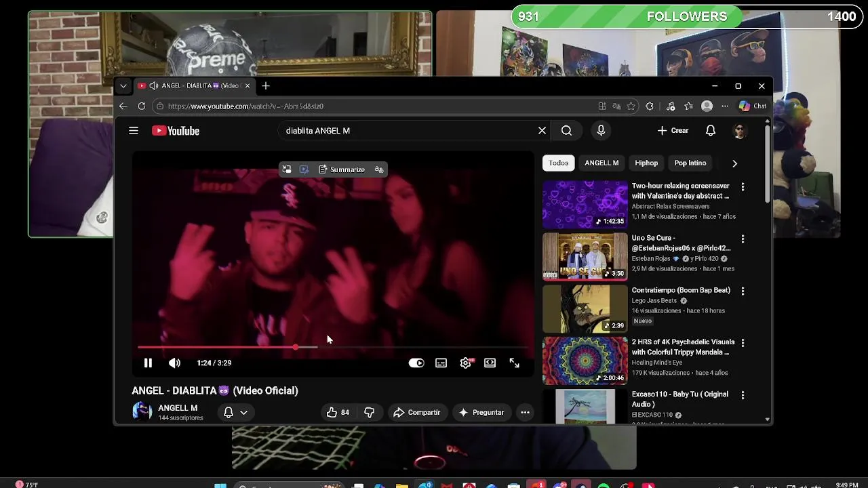
Task: Open the Copilot Chat button
Action: click(x=753, y=106)
